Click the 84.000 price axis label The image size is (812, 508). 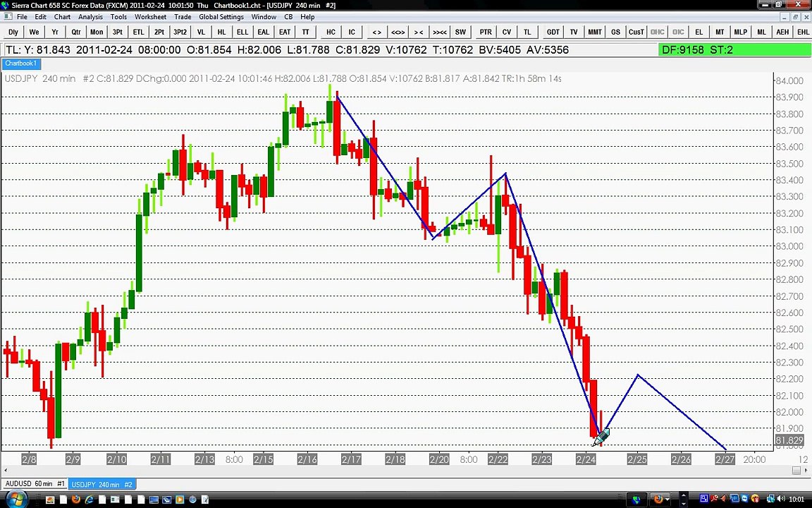click(x=789, y=81)
